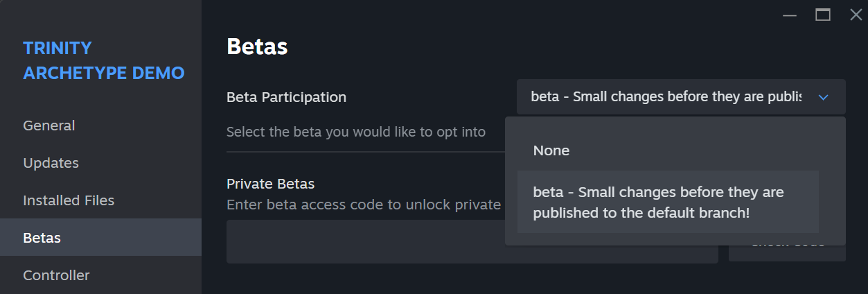This screenshot has height=294, width=868.
Task: Choose "None" from beta list
Action: tap(551, 150)
